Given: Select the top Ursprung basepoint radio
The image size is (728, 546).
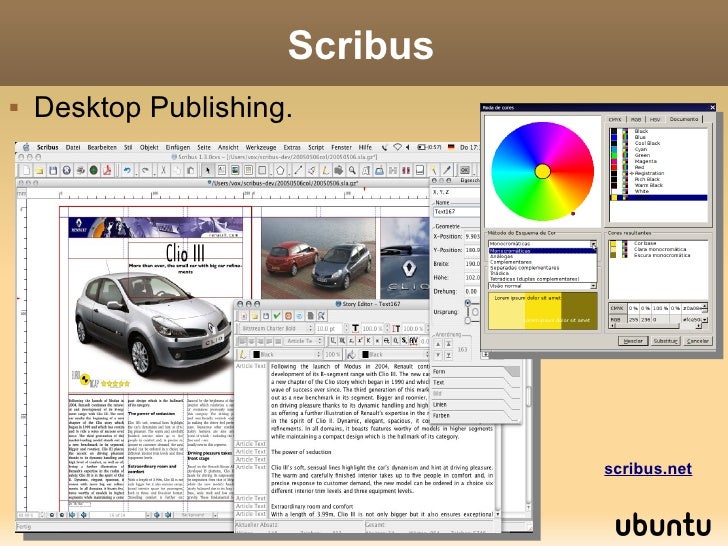Looking at the screenshot, I should 468,303.
